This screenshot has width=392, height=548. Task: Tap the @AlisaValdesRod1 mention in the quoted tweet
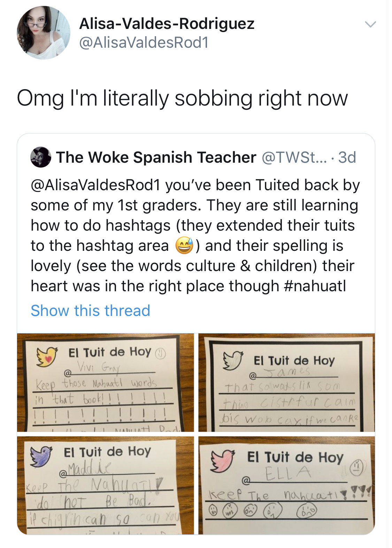(95, 185)
